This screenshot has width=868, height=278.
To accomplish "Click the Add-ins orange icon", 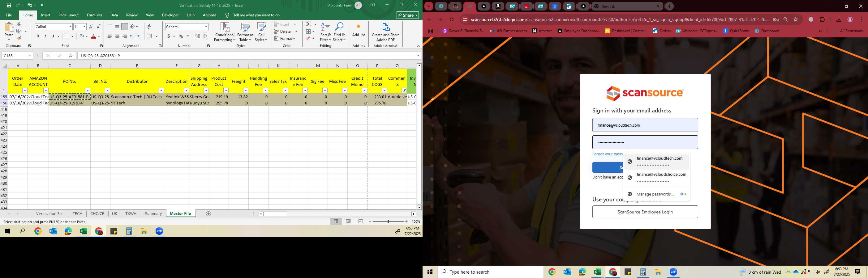I will (359, 27).
